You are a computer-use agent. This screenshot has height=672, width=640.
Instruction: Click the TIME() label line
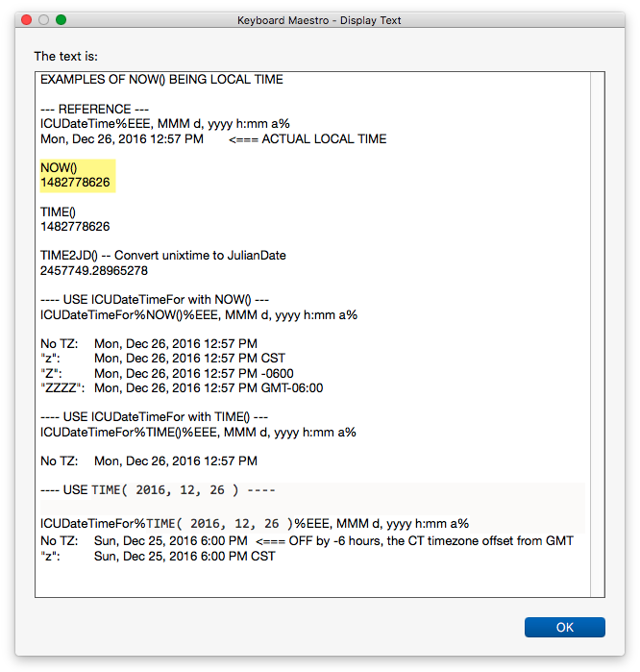58,212
